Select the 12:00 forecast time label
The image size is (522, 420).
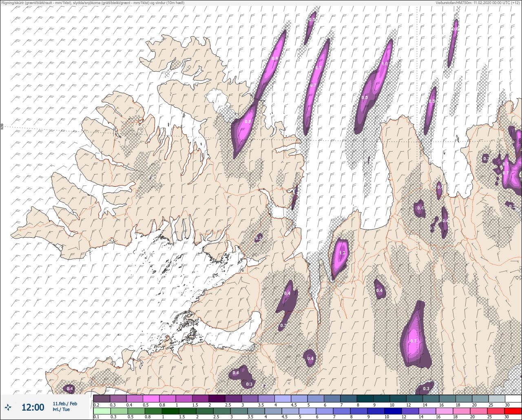point(33,407)
